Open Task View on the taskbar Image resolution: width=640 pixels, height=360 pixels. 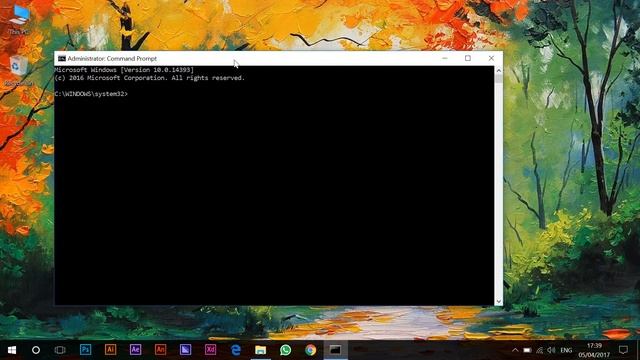(60, 350)
